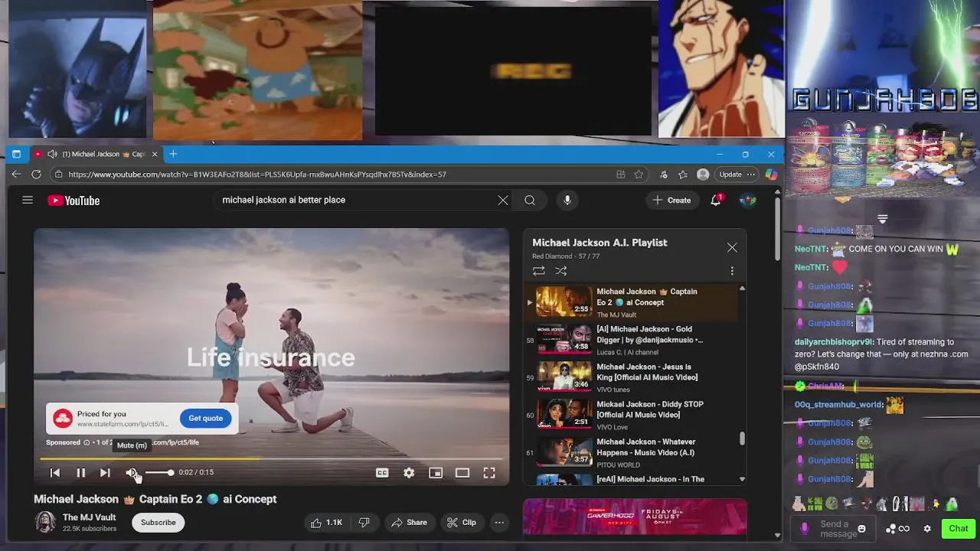Screen dimensions: 980x551
Task: Play Gold Digger AI playlist video
Action: [x=632, y=340]
